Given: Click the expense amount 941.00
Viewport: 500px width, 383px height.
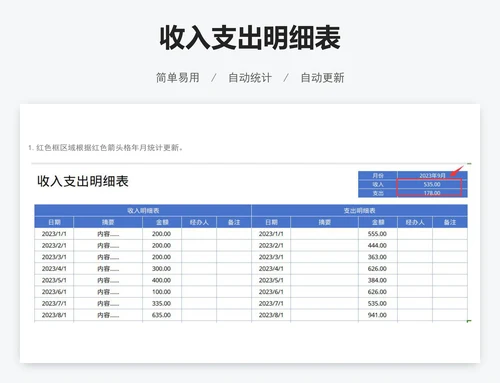Looking at the screenshot, I should pos(377,315).
